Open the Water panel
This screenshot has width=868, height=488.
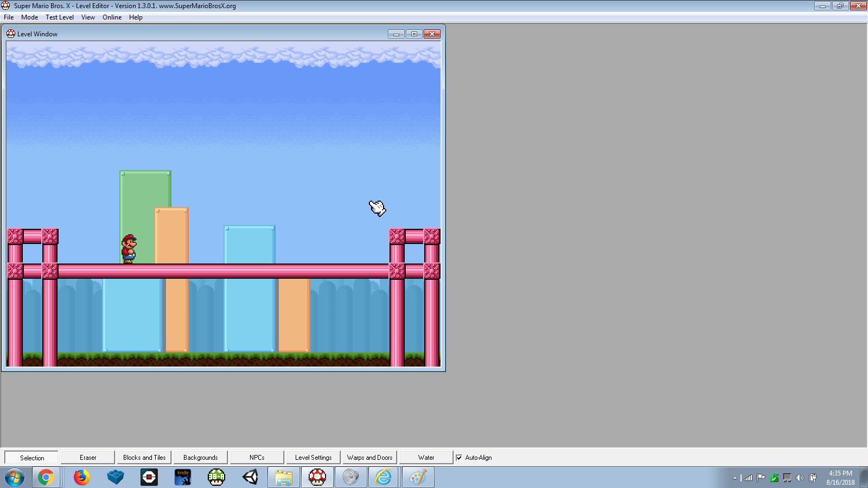(426, 458)
